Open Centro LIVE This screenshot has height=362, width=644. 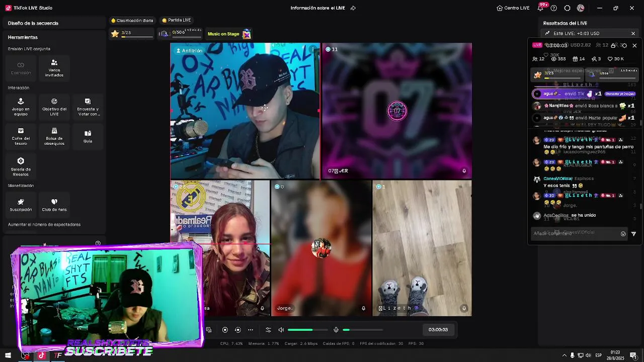coord(513,8)
